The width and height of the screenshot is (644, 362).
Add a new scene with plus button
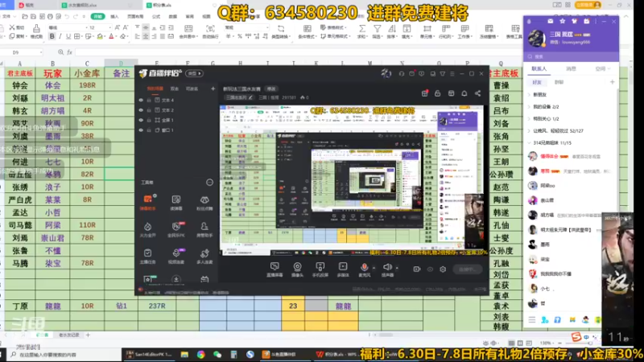coord(213,88)
